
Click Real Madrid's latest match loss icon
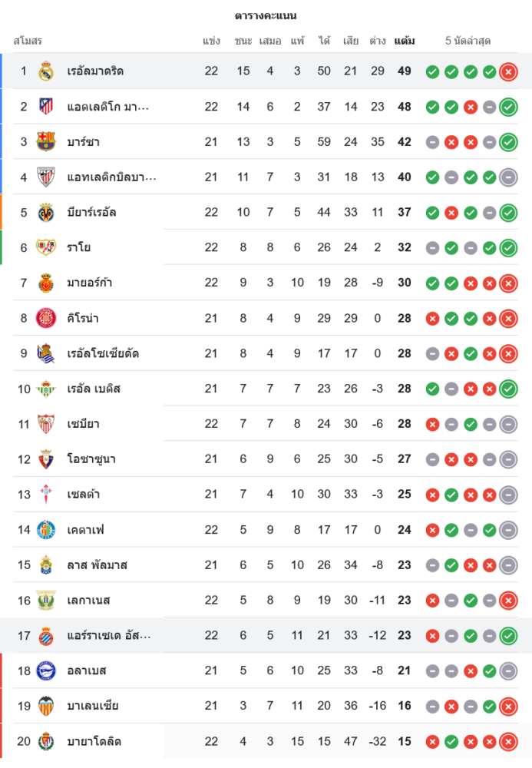pyautogui.click(x=507, y=72)
